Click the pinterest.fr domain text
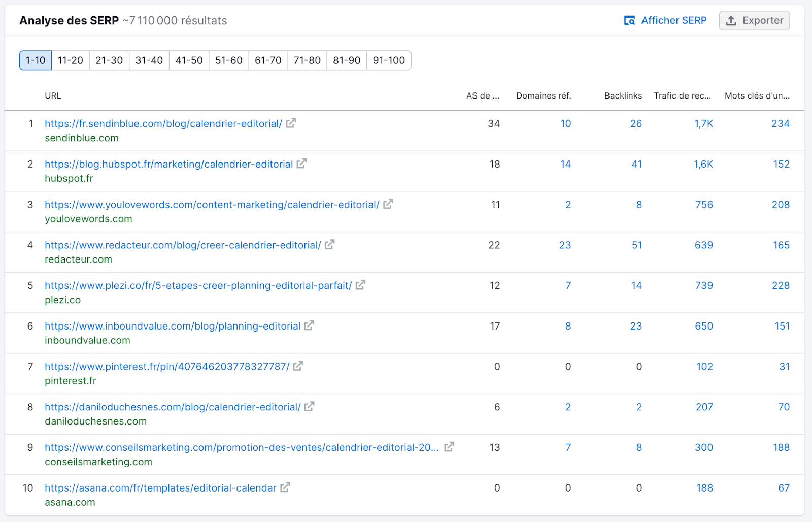 pos(71,381)
